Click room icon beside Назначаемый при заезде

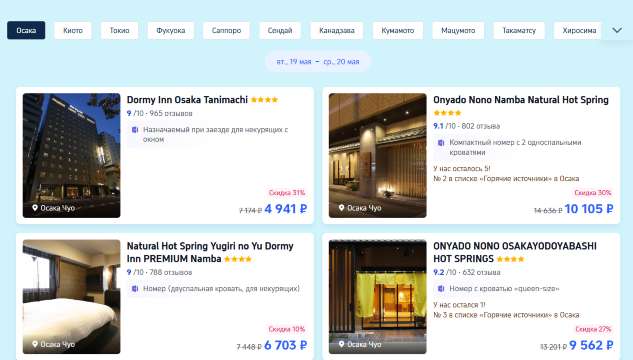pyautogui.click(x=135, y=130)
